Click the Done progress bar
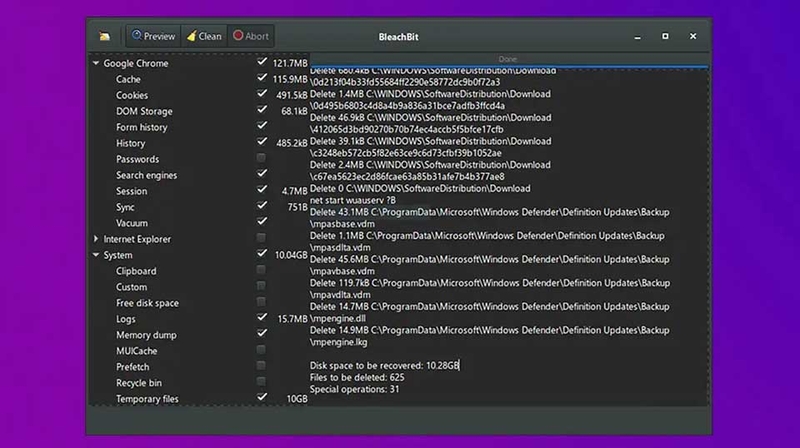 pos(509,60)
